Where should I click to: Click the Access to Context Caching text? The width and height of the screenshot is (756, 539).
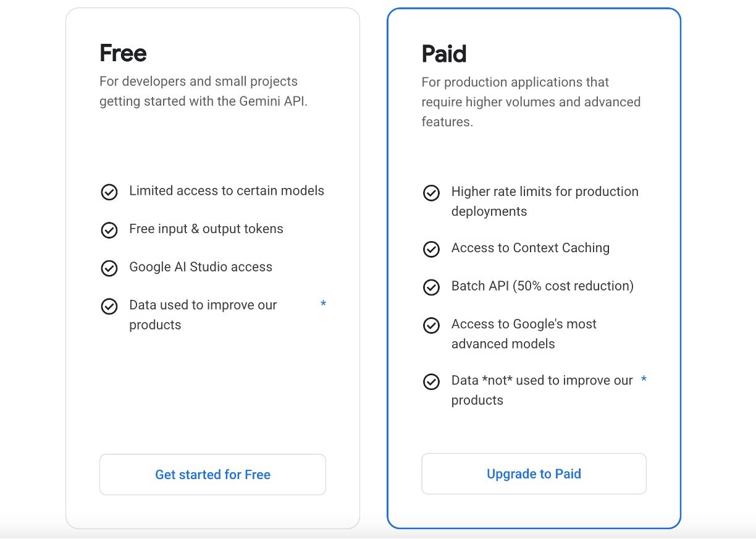coord(530,248)
